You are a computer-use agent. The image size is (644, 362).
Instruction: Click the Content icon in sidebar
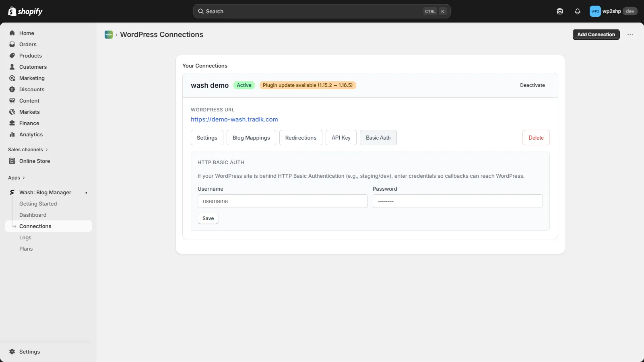12,101
